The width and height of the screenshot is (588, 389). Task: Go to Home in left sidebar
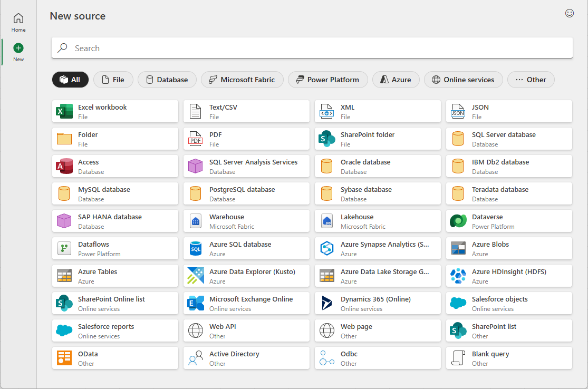[18, 23]
